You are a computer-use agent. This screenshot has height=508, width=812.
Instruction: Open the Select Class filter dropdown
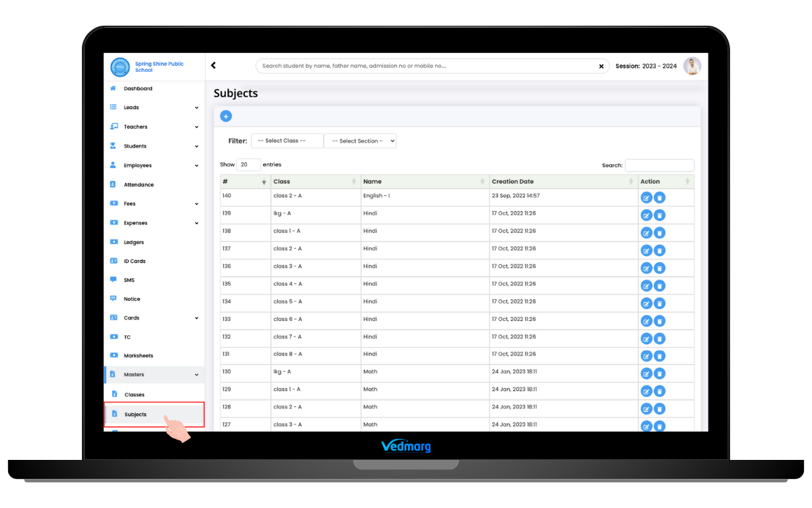[x=287, y=141]
